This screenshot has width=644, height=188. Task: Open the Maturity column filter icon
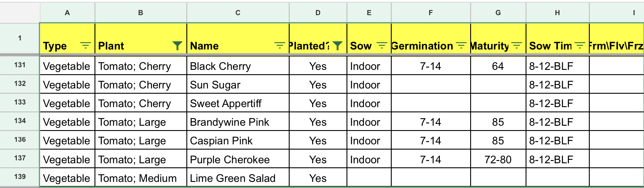517,46
